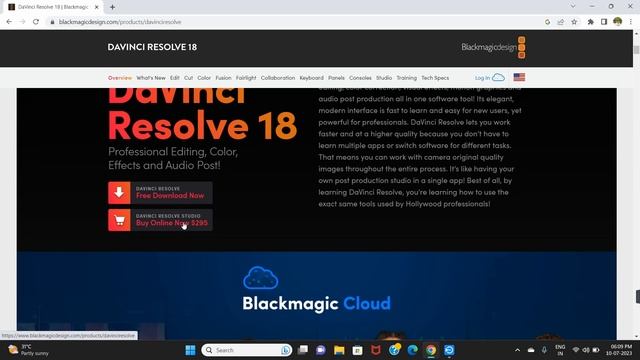This screenshot has width=640, height=360.
Task: Go back to previous page
Action: pos(9,22)
